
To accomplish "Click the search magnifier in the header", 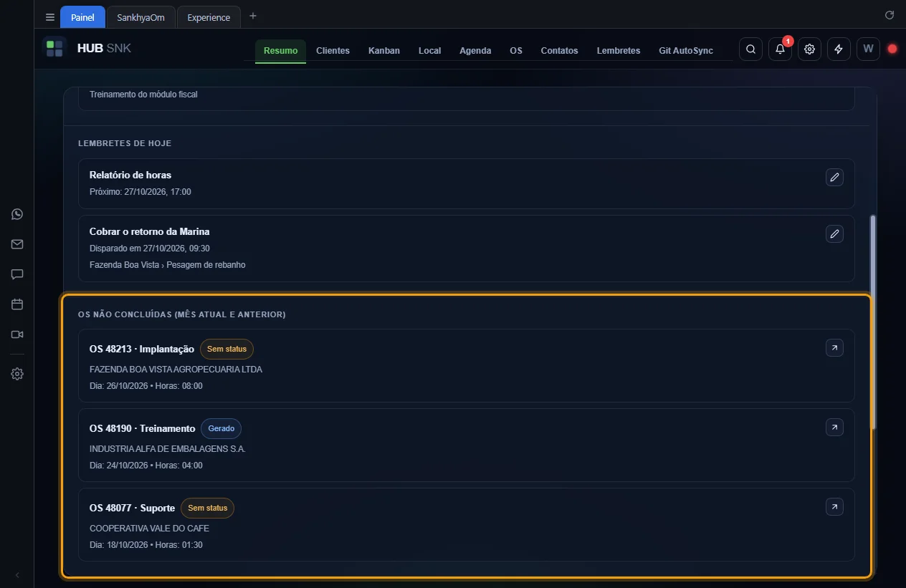I will click(x=750, y=49).
